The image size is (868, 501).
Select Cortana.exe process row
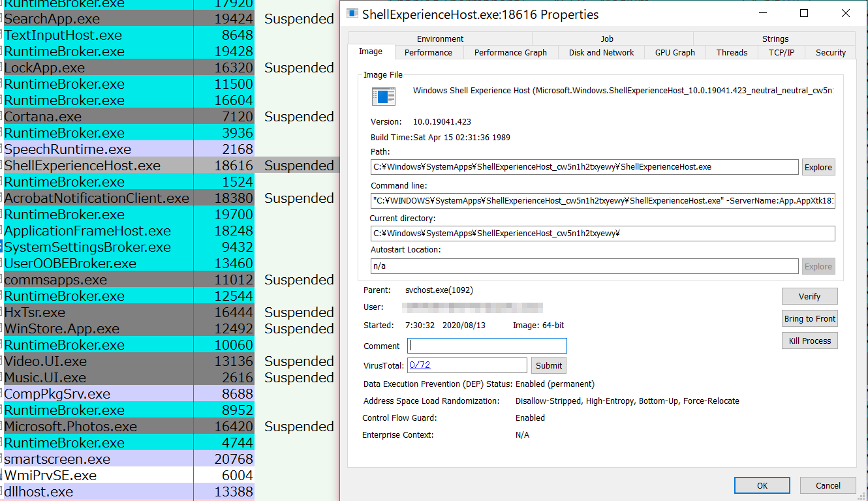click(129, 117)
